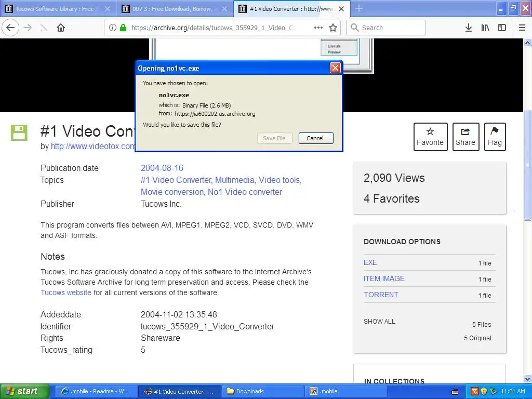Click the system tray icon next to the clock

494,392
